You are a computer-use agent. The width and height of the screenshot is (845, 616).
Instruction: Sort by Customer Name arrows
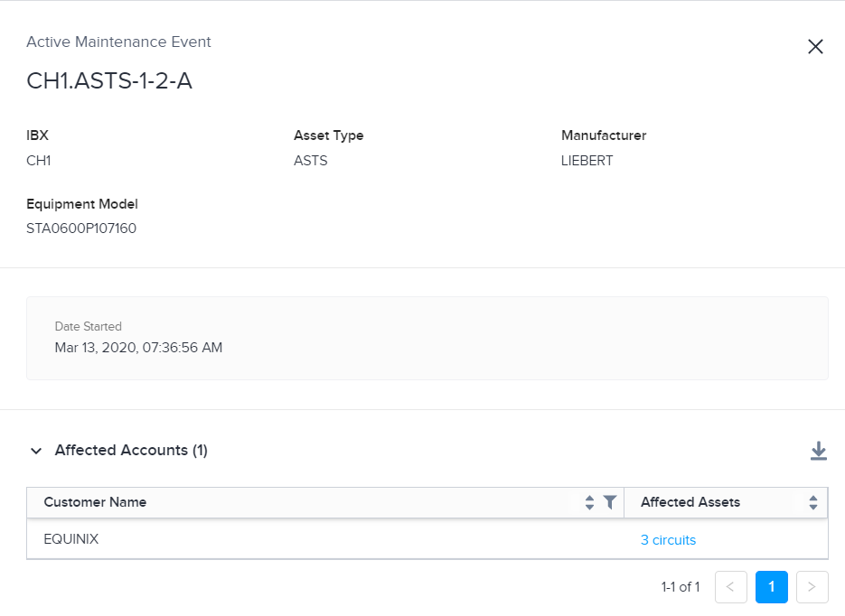(589, 502)
